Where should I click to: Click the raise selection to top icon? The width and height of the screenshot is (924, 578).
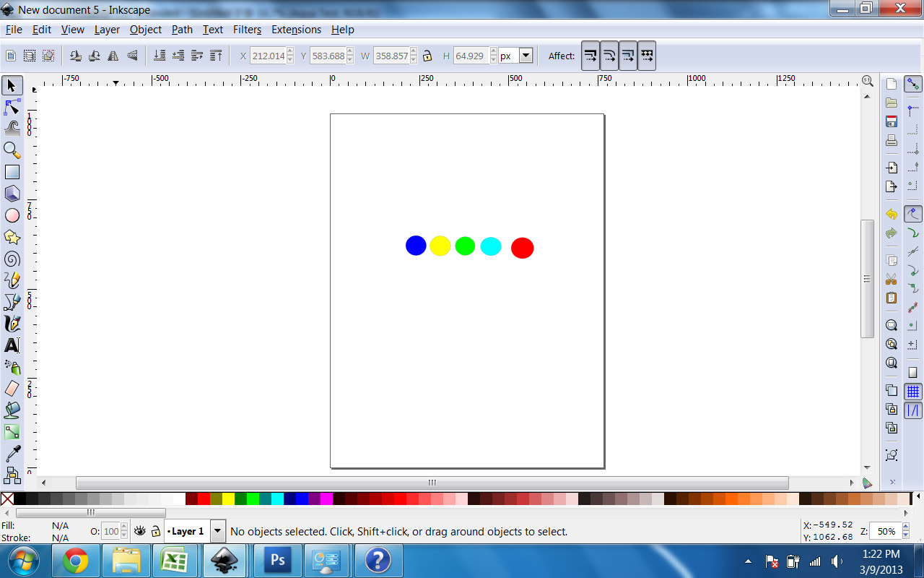[216, 56]
